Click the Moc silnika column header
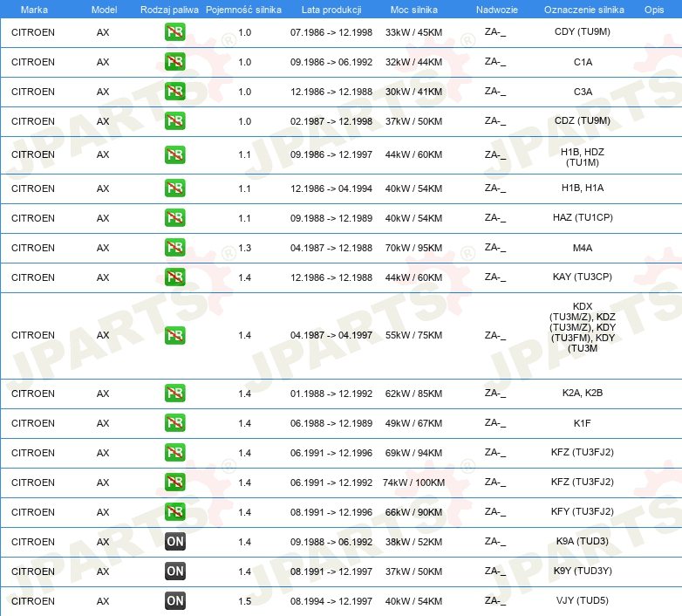 (414, 10)
